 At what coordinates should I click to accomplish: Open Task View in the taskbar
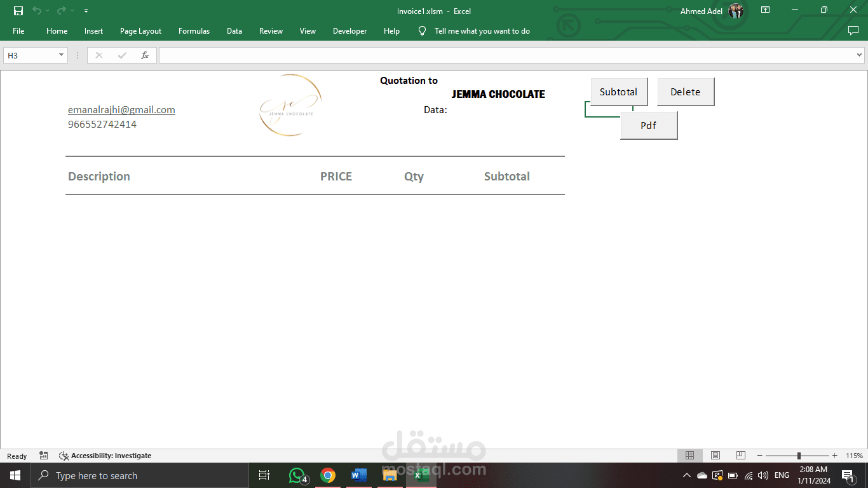[264, 475]
